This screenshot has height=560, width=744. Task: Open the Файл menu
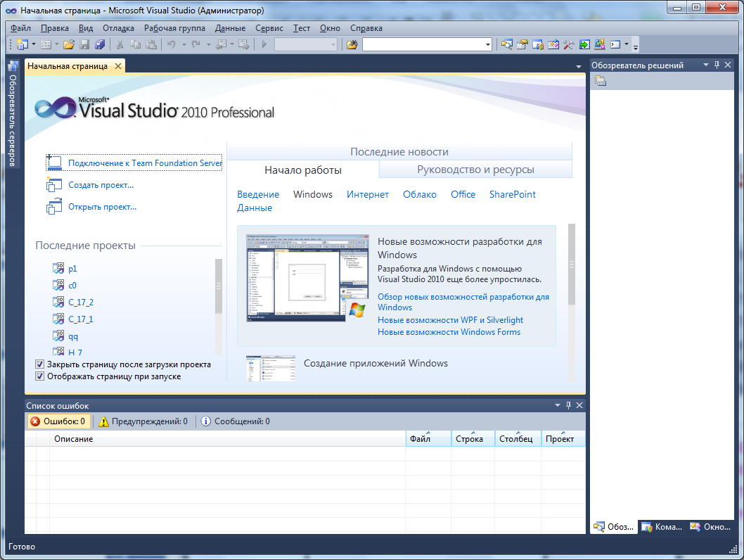(x=20, y=28)
